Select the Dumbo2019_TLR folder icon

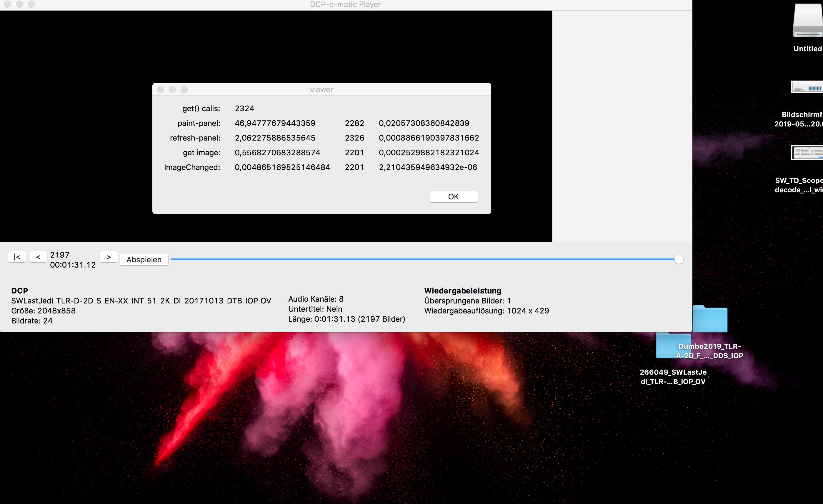pos(710,319)
